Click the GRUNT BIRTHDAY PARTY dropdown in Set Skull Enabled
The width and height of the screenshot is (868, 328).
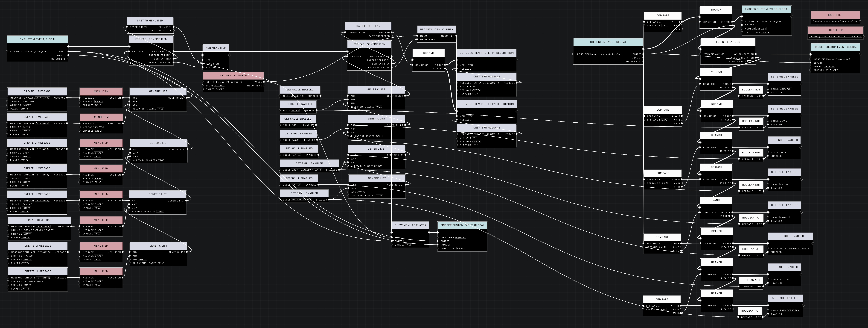click(x=794, y=248)
